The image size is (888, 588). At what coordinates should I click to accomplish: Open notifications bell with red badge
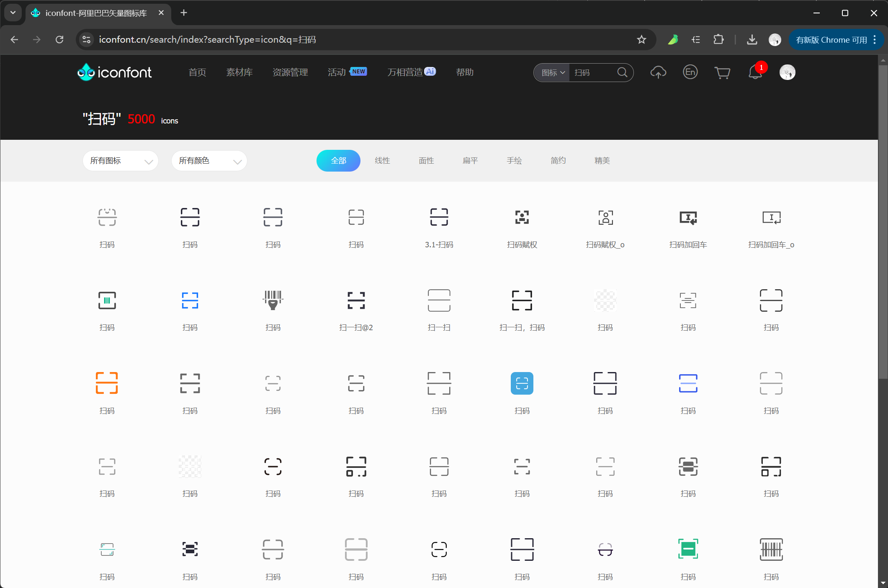pos(756,72)
